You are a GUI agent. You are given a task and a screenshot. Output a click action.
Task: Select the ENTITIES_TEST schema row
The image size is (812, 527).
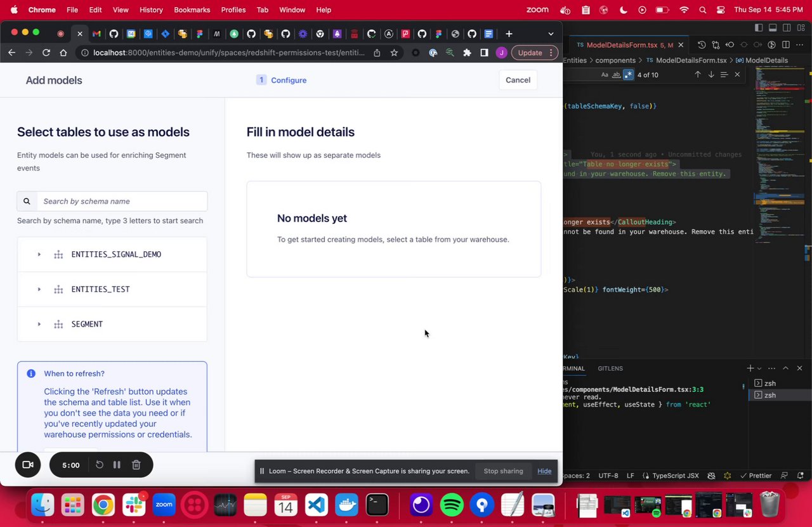(112, 289)
